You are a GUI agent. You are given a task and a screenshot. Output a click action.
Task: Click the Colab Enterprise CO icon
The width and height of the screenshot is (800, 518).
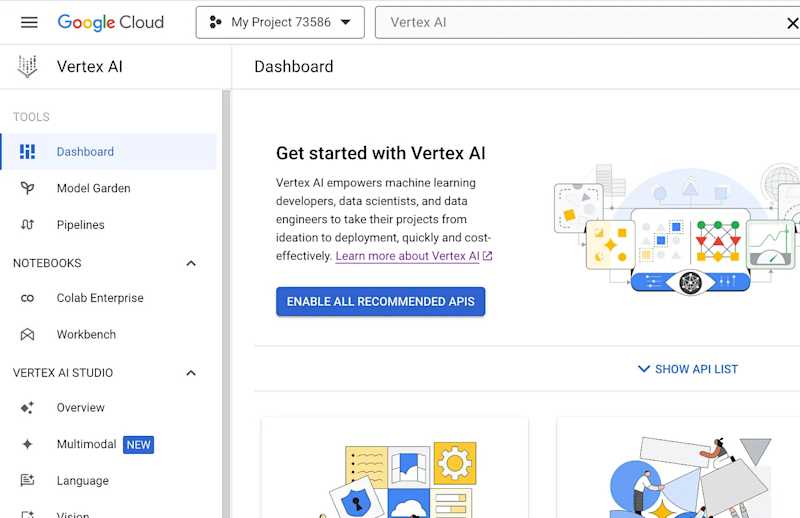[x=28, y=298]
